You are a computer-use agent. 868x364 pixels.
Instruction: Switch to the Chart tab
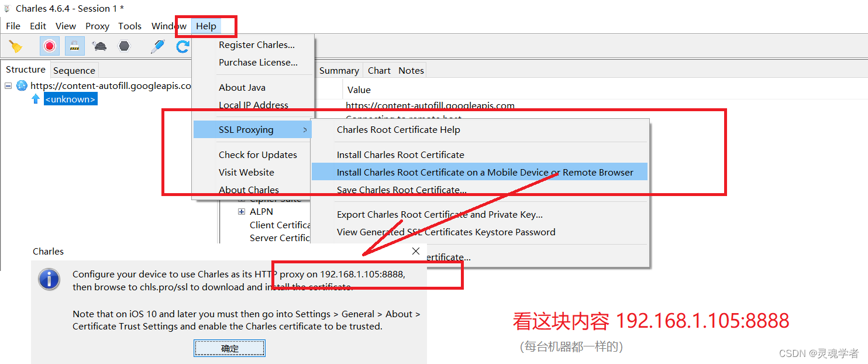coord(379,70)
